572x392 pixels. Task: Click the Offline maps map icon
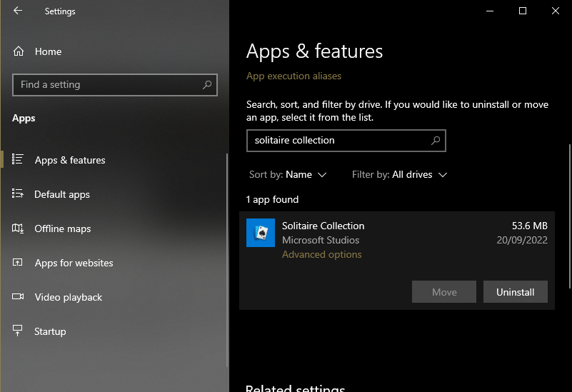pos(19,228)
